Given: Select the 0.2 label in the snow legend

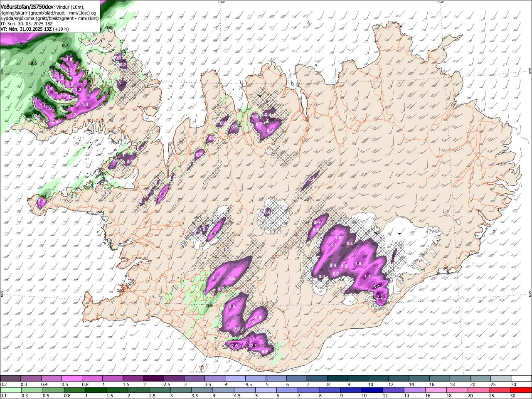Looking at the screenshot, I should (x=2, y=384).
